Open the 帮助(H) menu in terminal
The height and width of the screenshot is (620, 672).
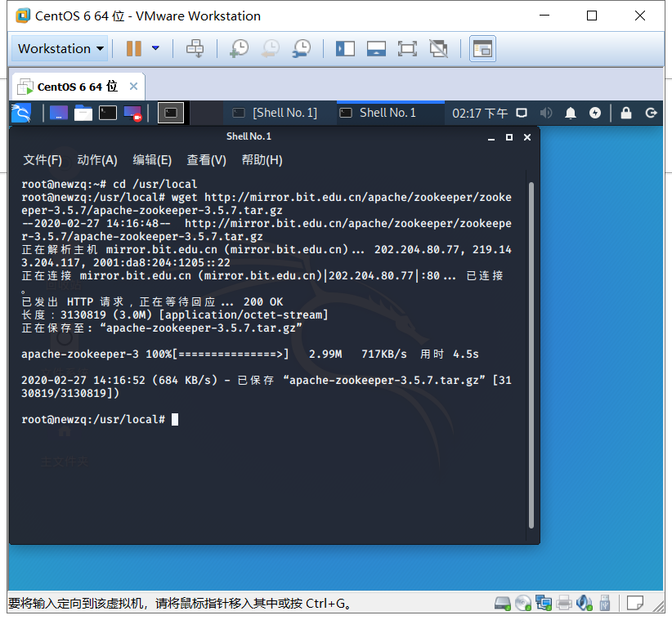(x=262, y=160)
